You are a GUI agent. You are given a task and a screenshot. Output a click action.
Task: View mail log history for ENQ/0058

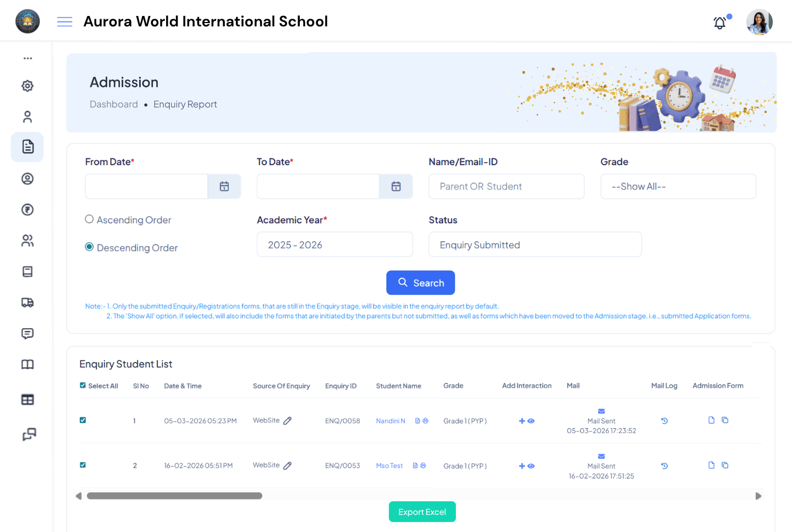point(664,420)
